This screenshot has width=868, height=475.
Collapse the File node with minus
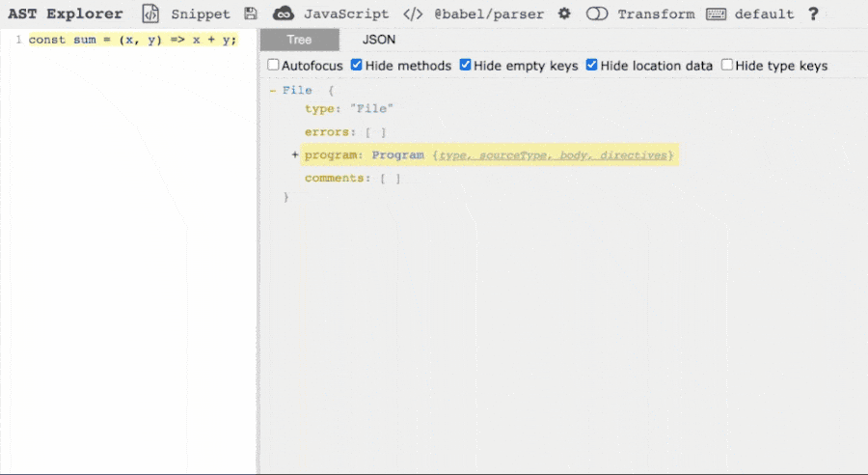[273, 90]
